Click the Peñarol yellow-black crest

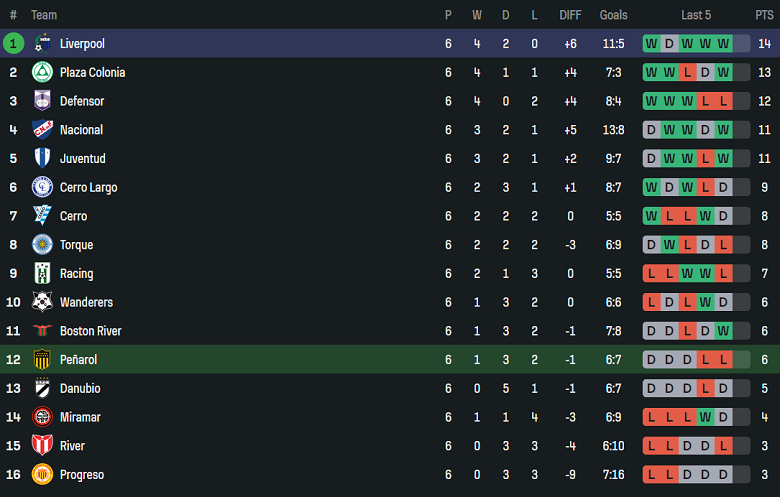[42, 359]
